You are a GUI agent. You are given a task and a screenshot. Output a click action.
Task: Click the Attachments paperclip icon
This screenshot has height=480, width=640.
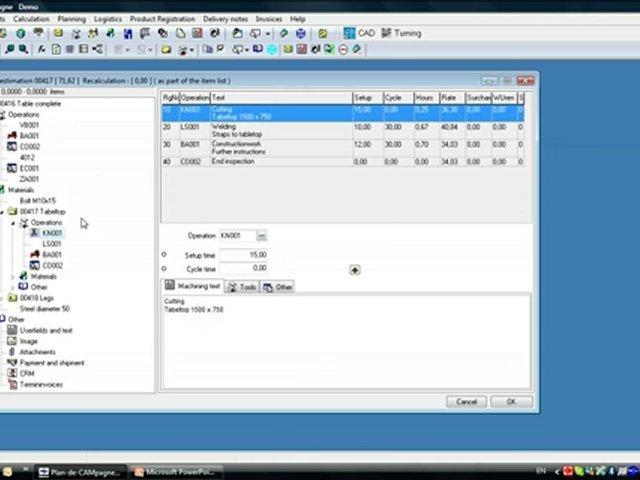pos(12,351)
